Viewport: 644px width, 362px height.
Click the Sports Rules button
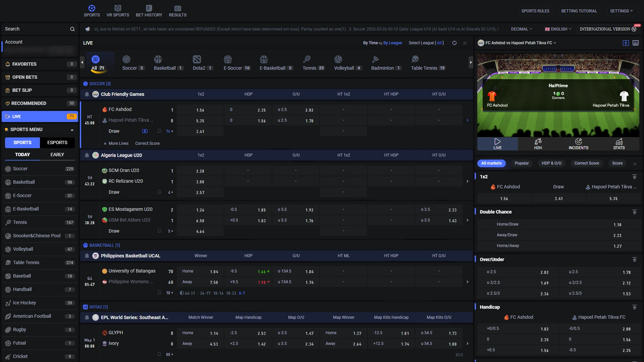[535, 11]
